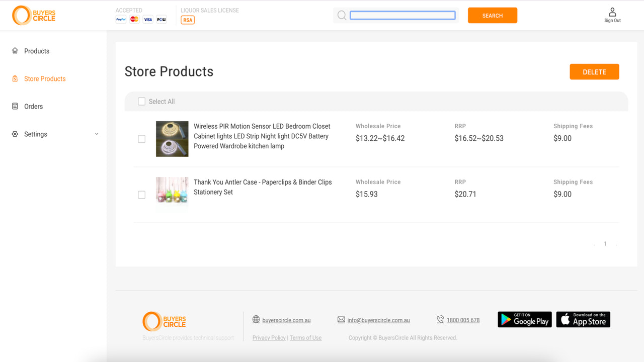
Task: Click the Sign Out person icon
Action: click(612, 11)
